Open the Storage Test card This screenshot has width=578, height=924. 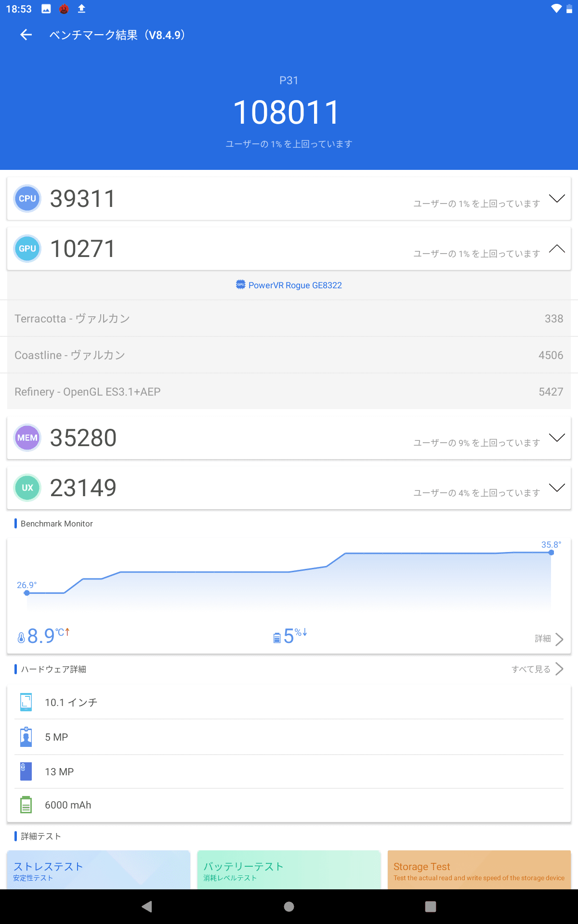click(x=479, y=870)
